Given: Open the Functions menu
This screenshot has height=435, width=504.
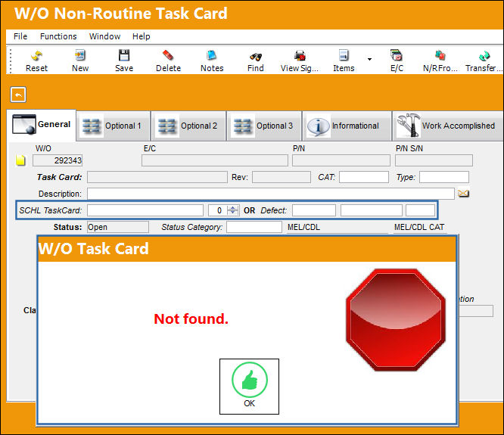Looking at the screenshot, I should tap(58, 36).
